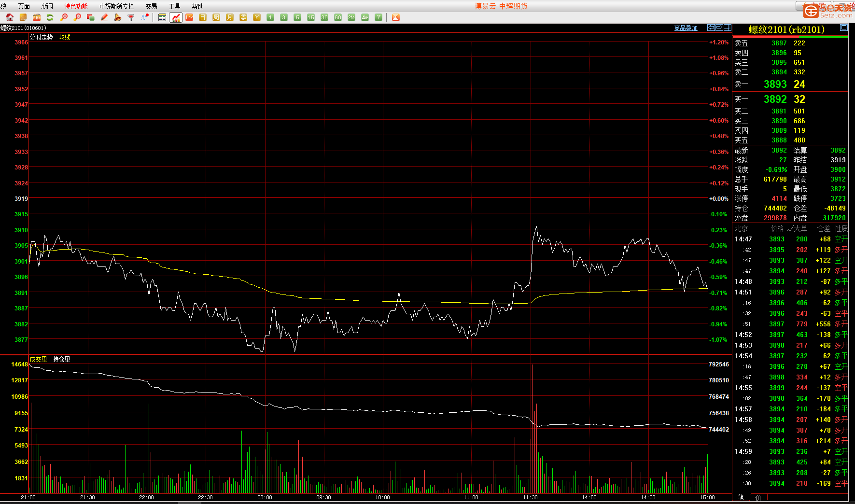This screenshot has width=855, height=504.
Task: Select 1-minute chart period
Action: (x=270, y=17)
